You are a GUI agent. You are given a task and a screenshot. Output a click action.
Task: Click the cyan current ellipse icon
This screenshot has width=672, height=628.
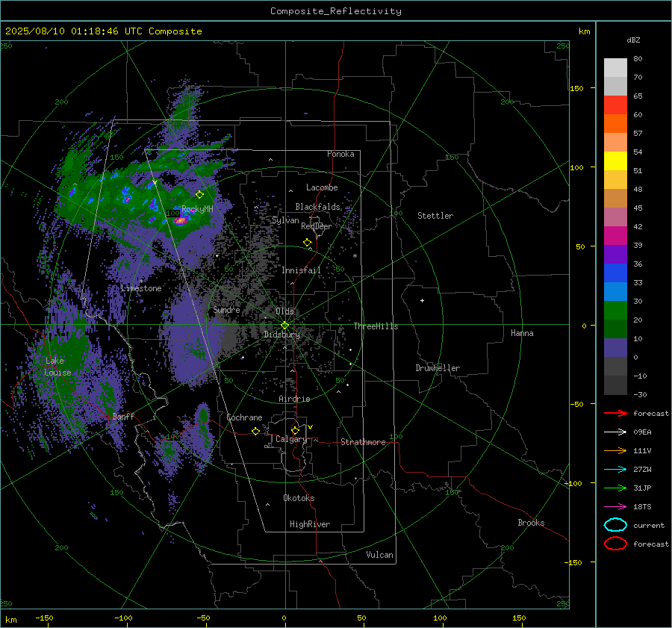pos(615,525)
